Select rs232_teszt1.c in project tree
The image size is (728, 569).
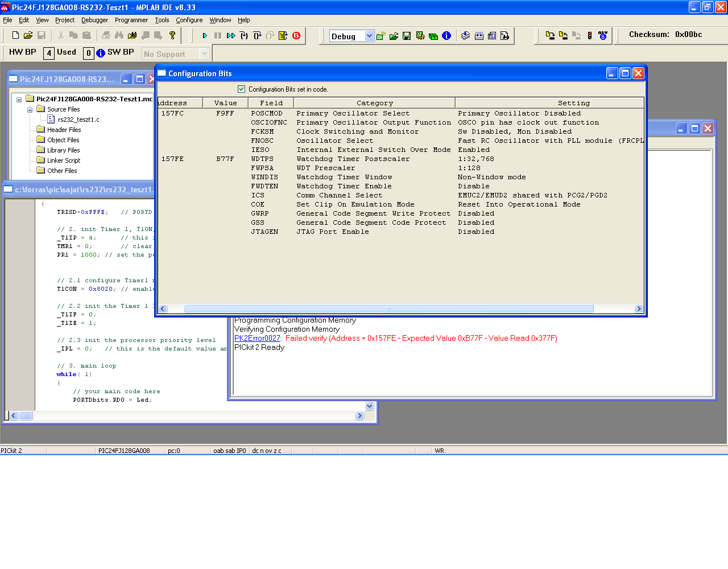(x=78, y=120)
